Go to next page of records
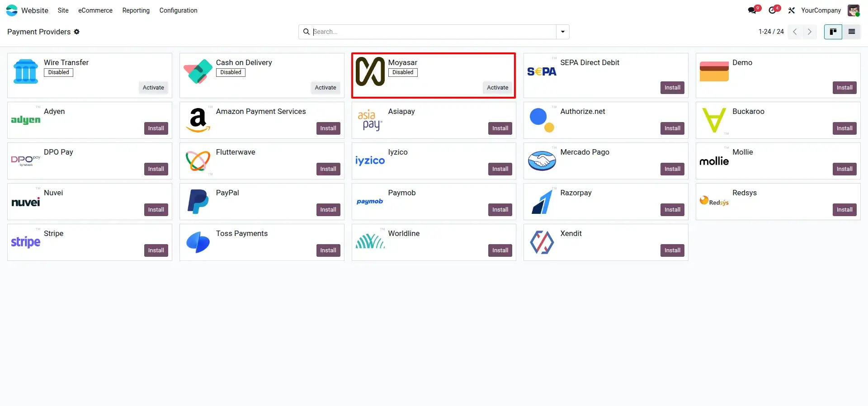The image size is (868, 406). [809, 32]
